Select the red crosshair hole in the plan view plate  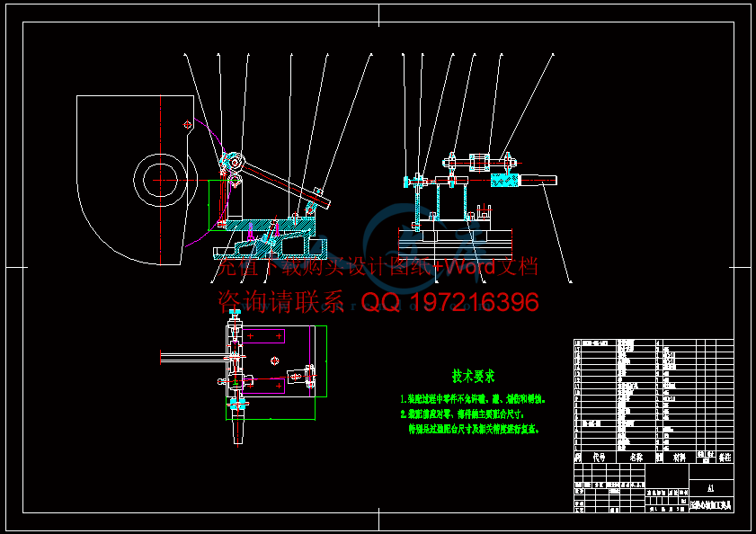275,360
